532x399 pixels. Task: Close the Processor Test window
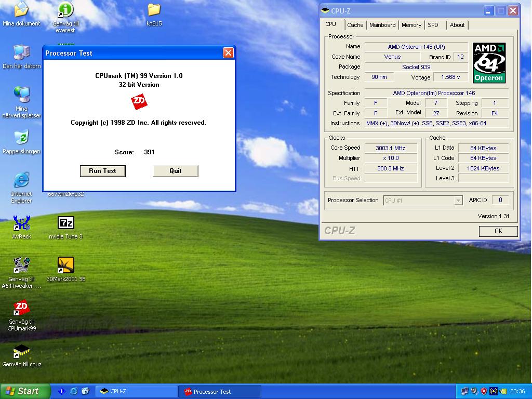coord(228,53)
